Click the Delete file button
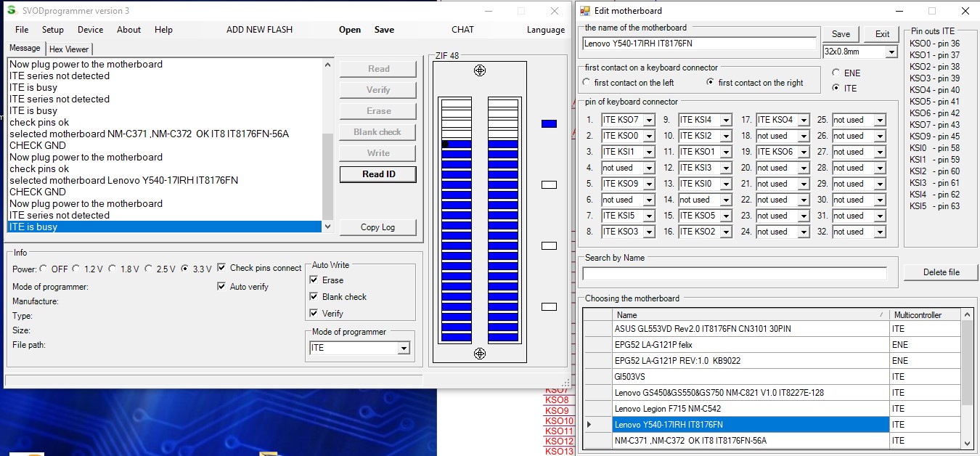The image size is (980, 456). (x=941, y=272)
